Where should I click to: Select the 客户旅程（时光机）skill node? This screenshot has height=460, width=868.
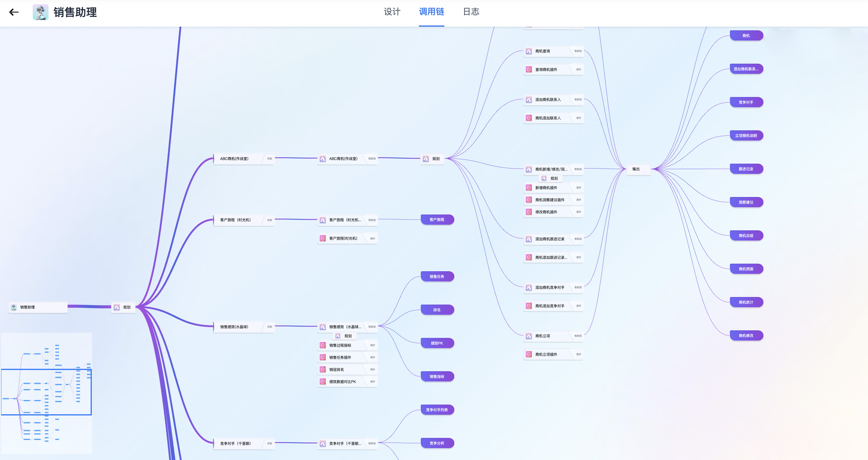coord(244,220)
